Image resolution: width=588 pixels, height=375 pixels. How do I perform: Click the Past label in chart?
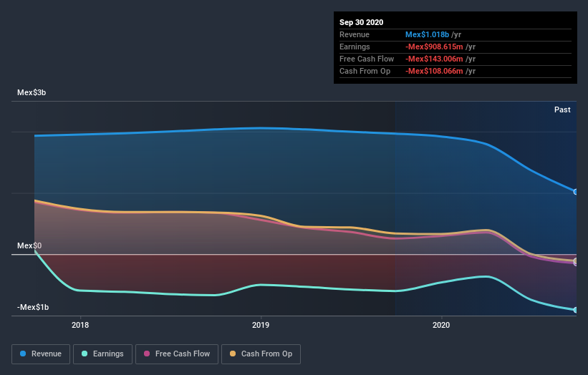tap(562, 109)
